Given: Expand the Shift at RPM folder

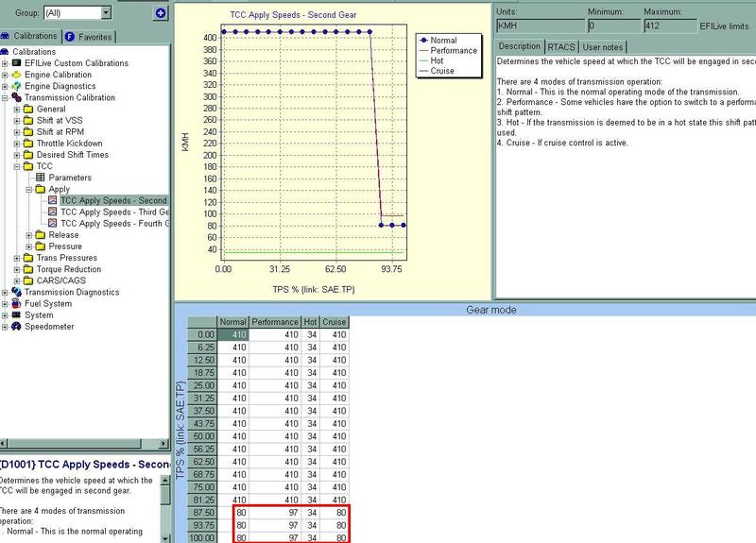Looking at the screenshot, I should pyautogui.click(x=17, y=132).
